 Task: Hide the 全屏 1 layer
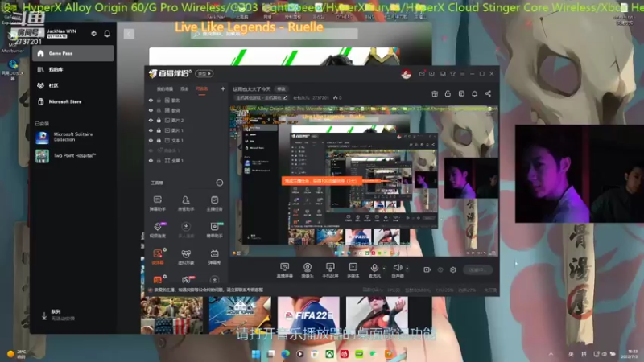point(151,161)
